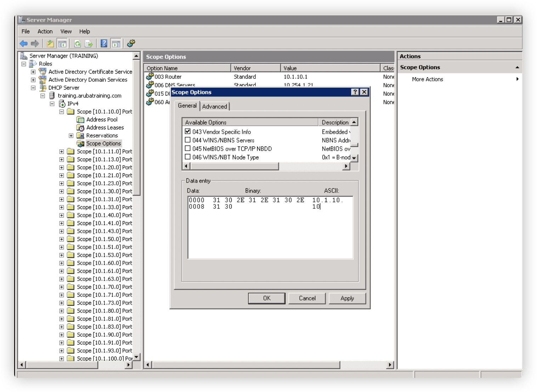Toggle Show/Hide Action Pane icon
The image size is (537, 392).
(x=116, y=44)
